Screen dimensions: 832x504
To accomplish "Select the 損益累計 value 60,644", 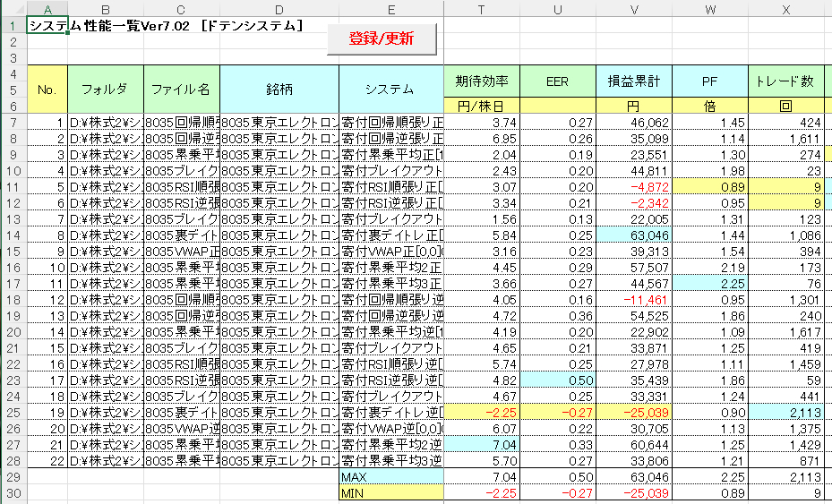I will 634,445.
